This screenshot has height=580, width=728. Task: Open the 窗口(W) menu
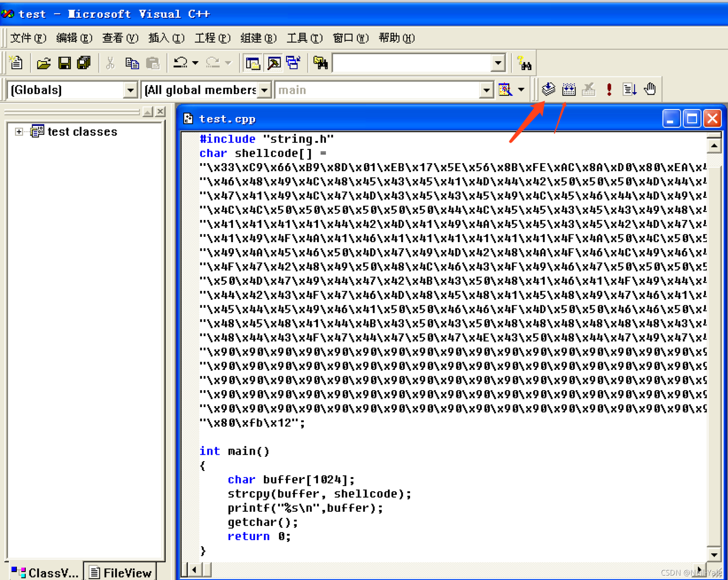point(351,38)
